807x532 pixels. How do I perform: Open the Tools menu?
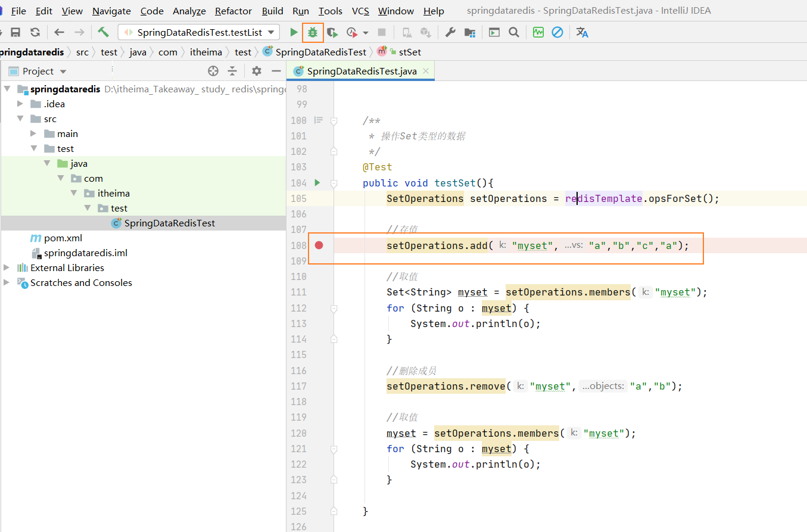click(x=331, y=11)
